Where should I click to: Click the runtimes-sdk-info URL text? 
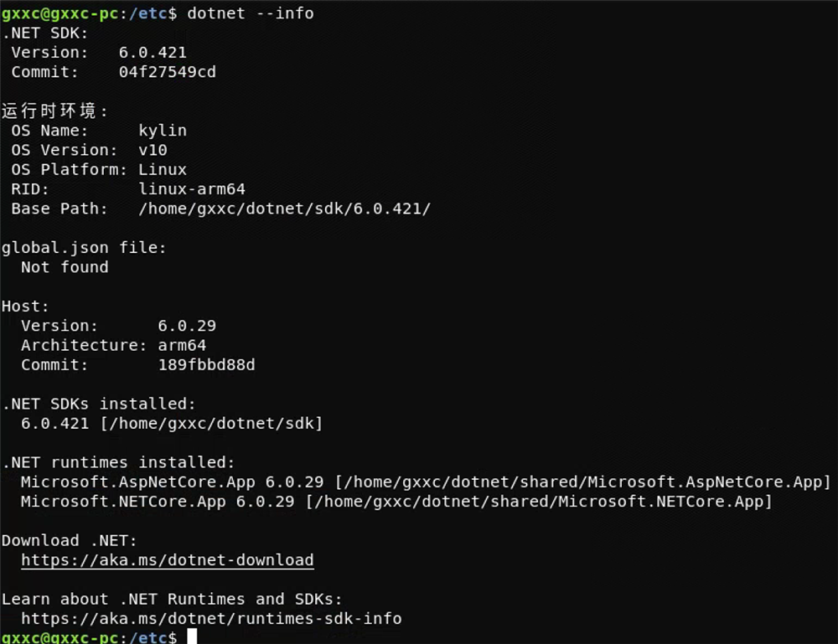click(x=211, y=618)
